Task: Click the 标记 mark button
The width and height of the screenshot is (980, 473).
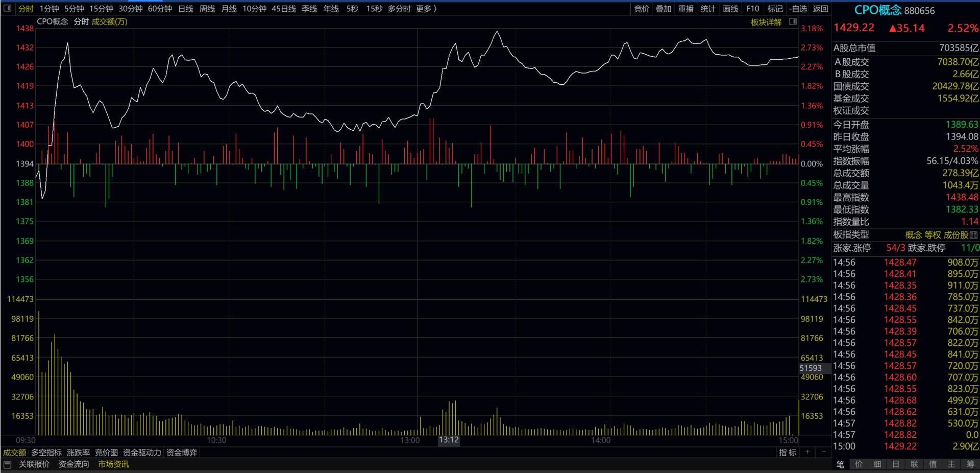Action: click(x=775, y=9)
